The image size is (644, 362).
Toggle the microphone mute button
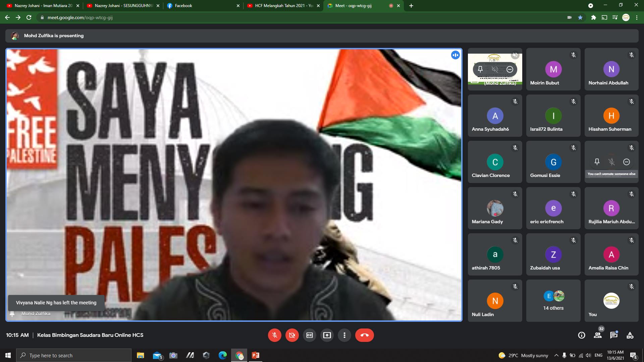274,335
